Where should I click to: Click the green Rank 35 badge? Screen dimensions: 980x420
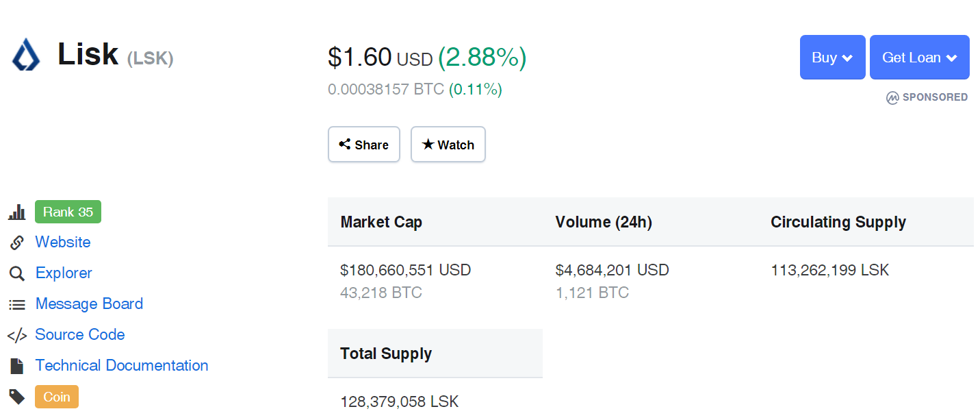point(68,212)
